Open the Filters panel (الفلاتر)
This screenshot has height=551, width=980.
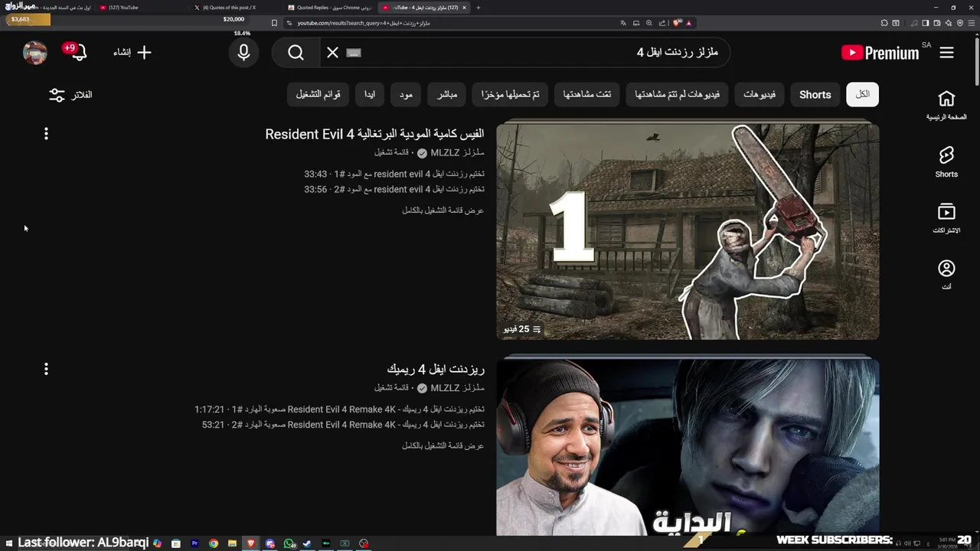point(70,95)
